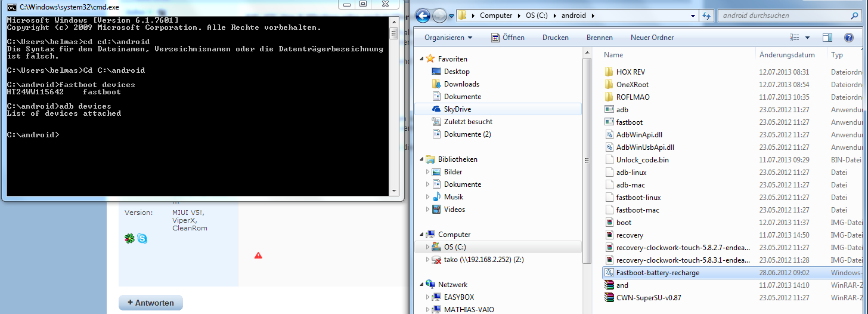This screenshot has width=868, height=314.
Task: Open the Organisieren dropdown menu
Action: click(448, 38)
